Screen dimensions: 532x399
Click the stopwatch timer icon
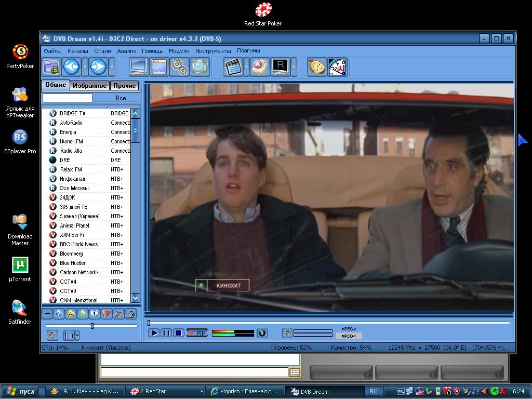(x=316, y=67)
